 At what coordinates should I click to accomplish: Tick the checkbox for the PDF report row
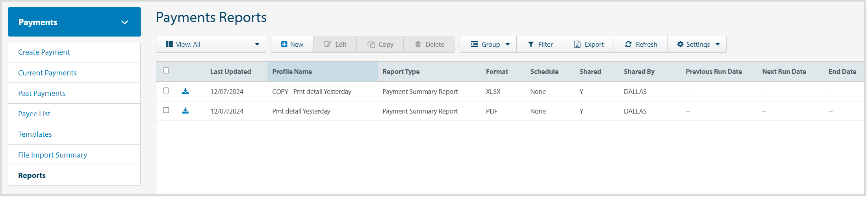(166, 110)
